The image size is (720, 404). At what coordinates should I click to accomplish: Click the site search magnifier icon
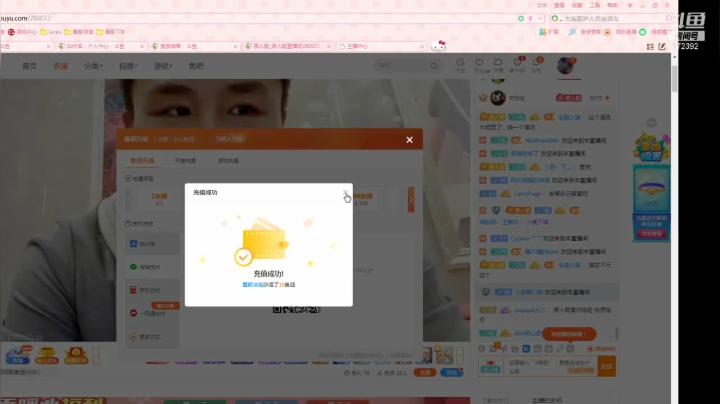point(434,66)
